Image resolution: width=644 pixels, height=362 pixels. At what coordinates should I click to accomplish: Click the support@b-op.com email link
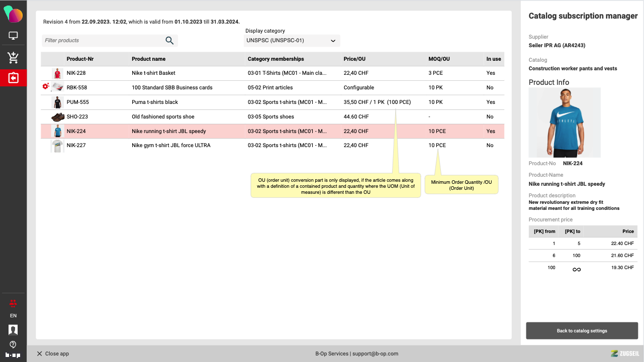(x=376, y=353)
